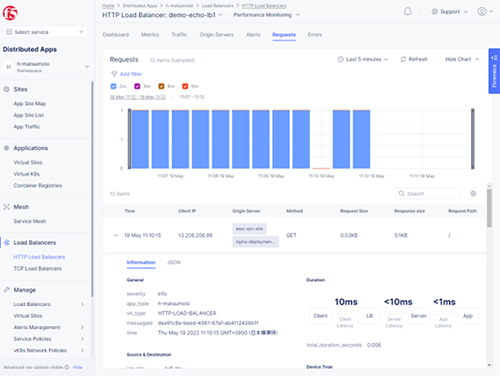Switch to the JSON tab

[174, 262]
